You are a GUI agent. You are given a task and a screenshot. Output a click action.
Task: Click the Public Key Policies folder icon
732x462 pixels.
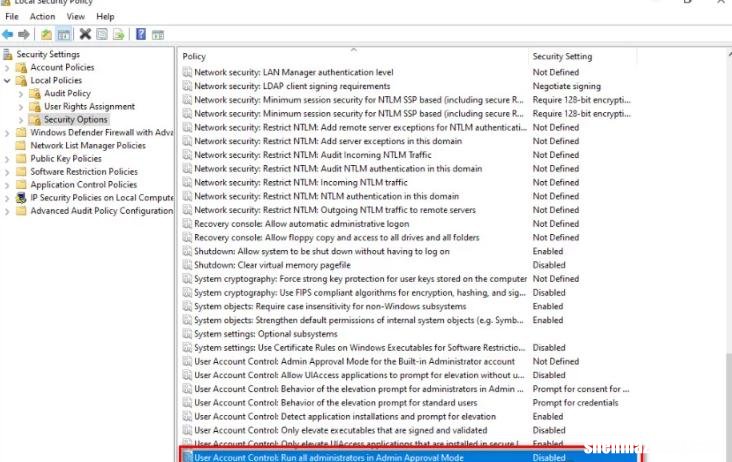click(x=21, y=158)
